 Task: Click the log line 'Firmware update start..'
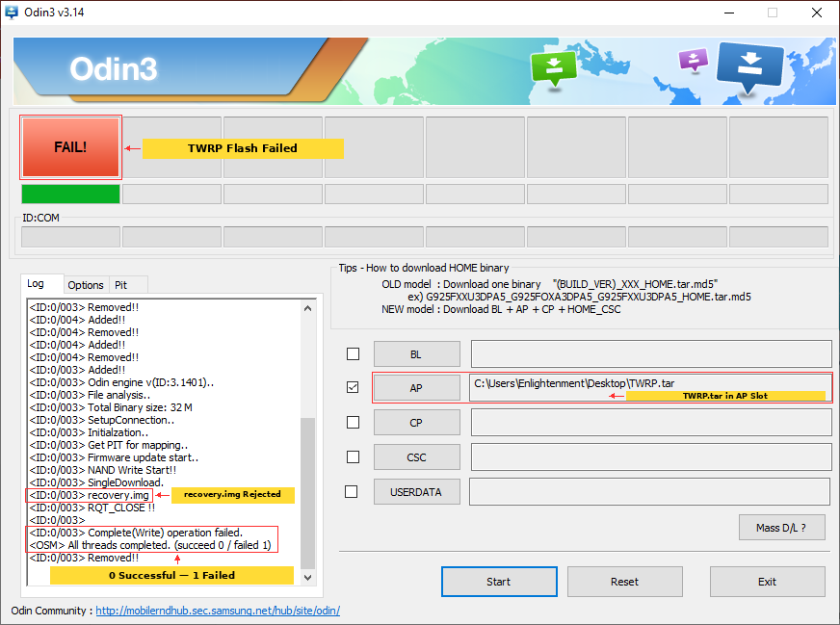(114, 457)
